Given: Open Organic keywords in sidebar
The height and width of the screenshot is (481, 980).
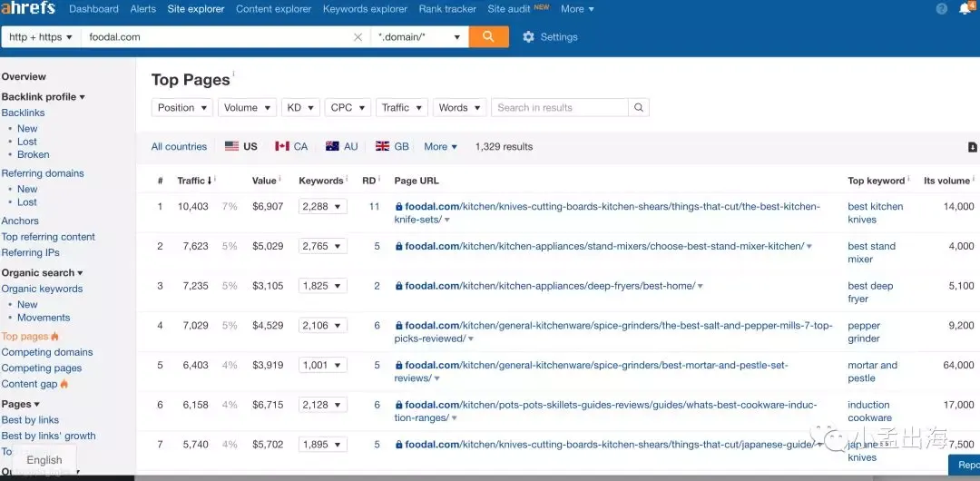Looking at the screenshot, I should 42,289.
